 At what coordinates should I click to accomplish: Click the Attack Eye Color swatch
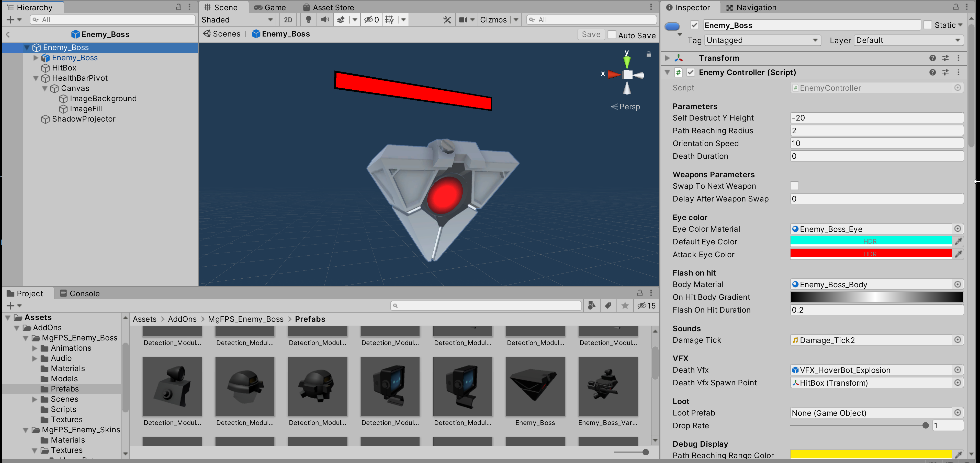870,254
